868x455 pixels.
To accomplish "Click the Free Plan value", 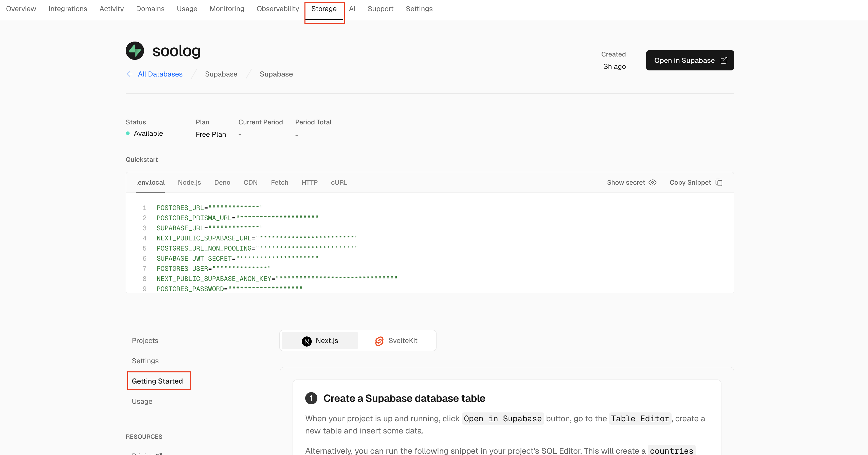I will [211, 134].
